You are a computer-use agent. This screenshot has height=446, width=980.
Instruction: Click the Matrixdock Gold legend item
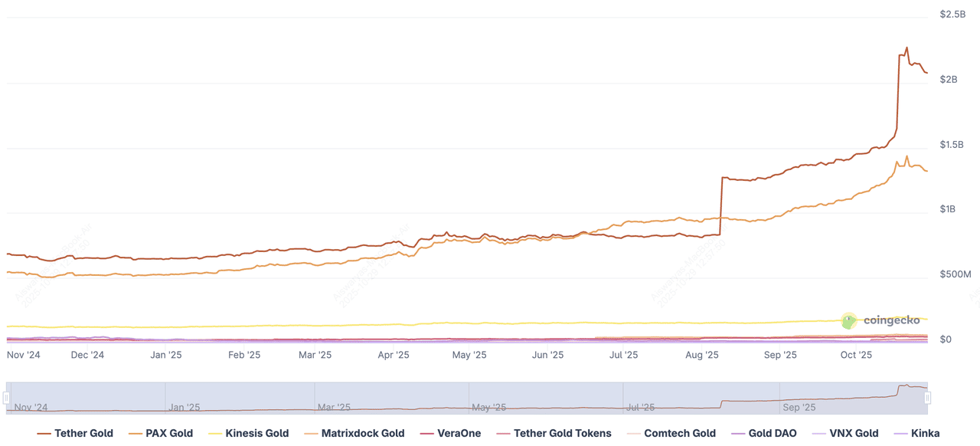(x=362, y=434)
